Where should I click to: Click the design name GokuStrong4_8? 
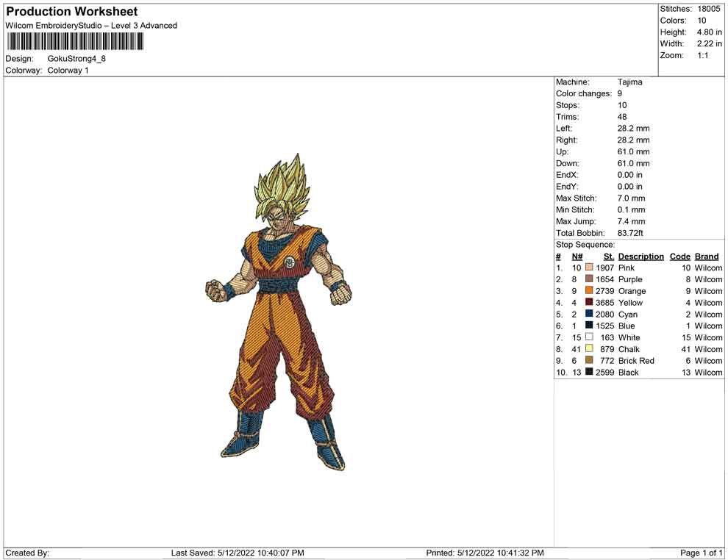[76, 59]
